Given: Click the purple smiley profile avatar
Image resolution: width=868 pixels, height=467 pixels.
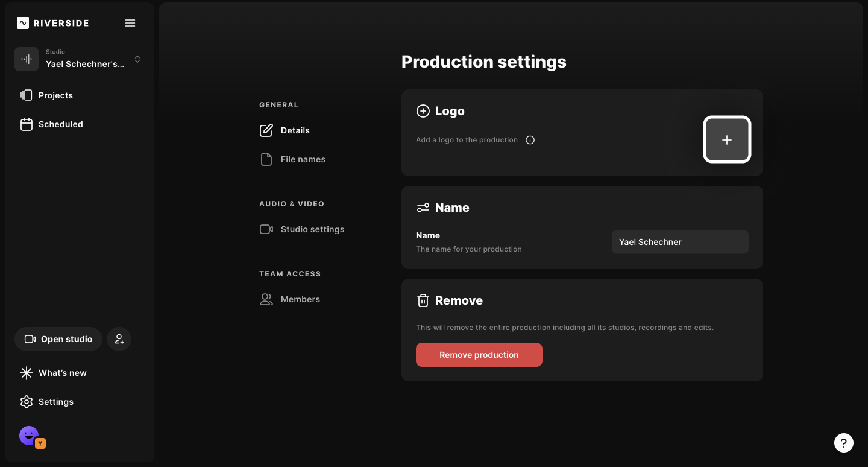Looking at the screenshot, I should coord(28,435).
